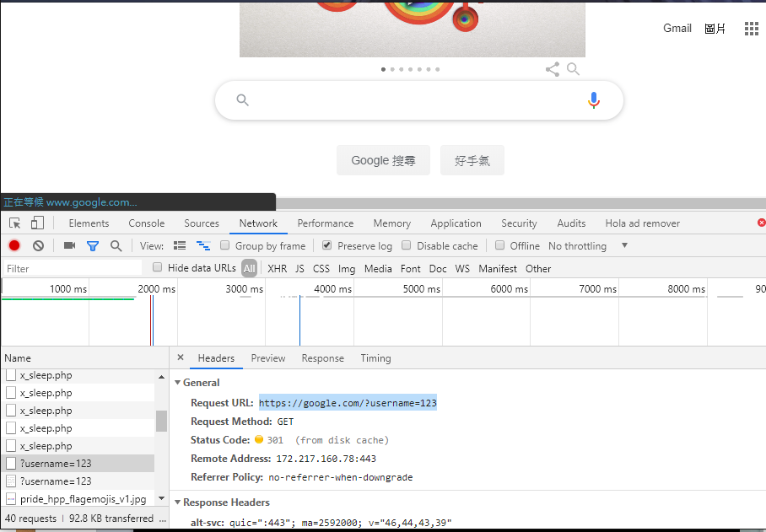Open the Security tab

coord(519,223)
